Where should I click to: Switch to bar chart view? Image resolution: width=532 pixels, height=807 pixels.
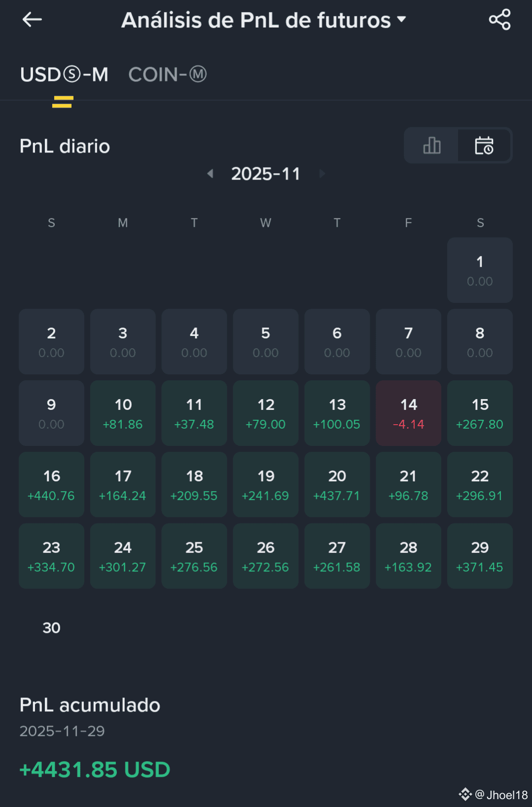tap(432, 146)
